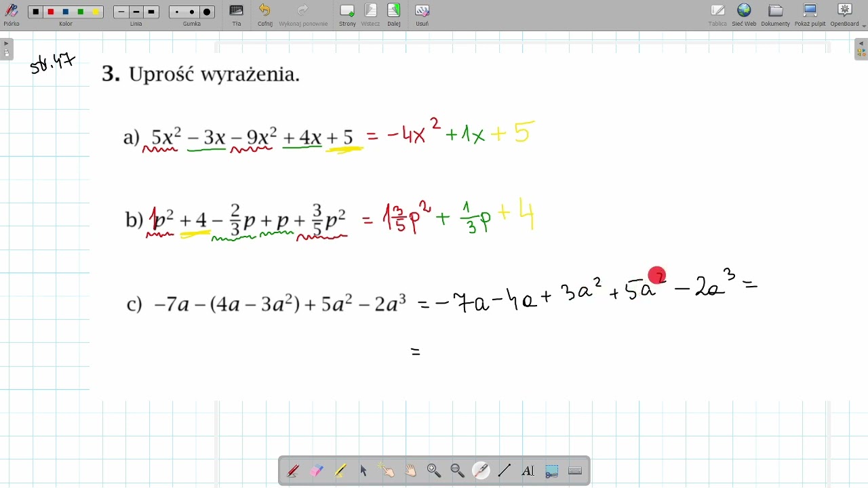This screenshot has height=488, width=868.
Task: Undo with the Cofnij button
Action: pyautogui.click(x=264, y=14)
